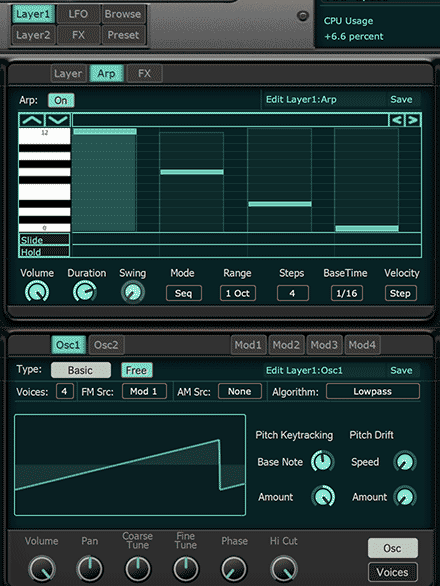The width and height of the screenshot is (440, 586).
Task: Click the sawtooth waveform display
Action: coord(130,465)
